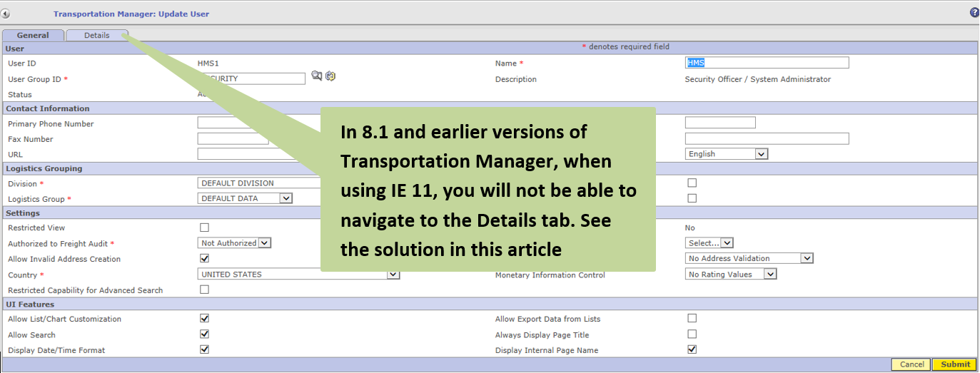Click the Monetary Information Control label

coord(550,275)
